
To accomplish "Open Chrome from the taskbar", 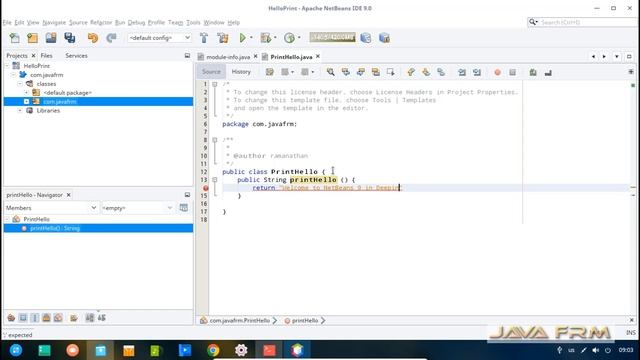I will 213,350.
